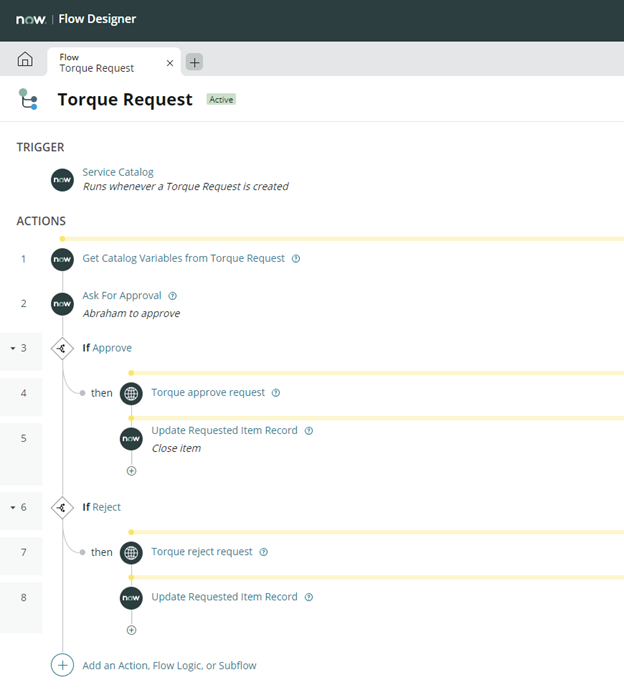Viewport: 624px width, 690px height.
Task: Click the If Approve flow logic diamond icon
Action: [62, 349]
